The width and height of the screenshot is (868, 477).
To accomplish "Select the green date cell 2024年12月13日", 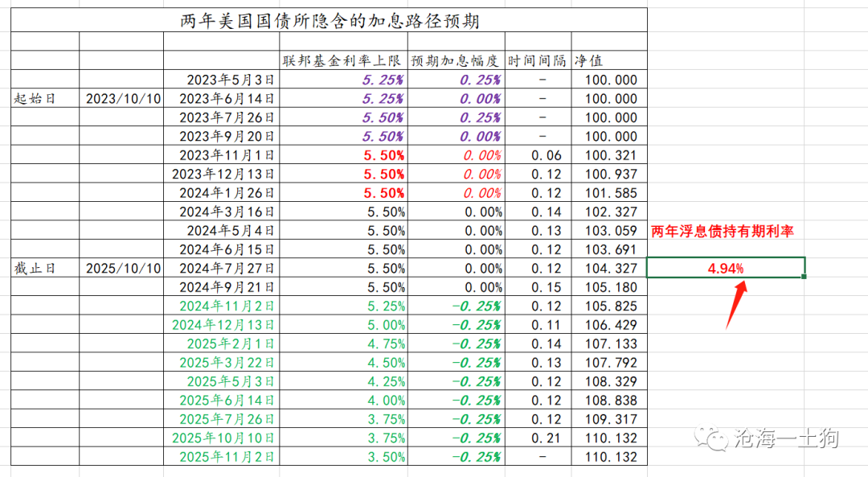I will (x=222, y=325).
